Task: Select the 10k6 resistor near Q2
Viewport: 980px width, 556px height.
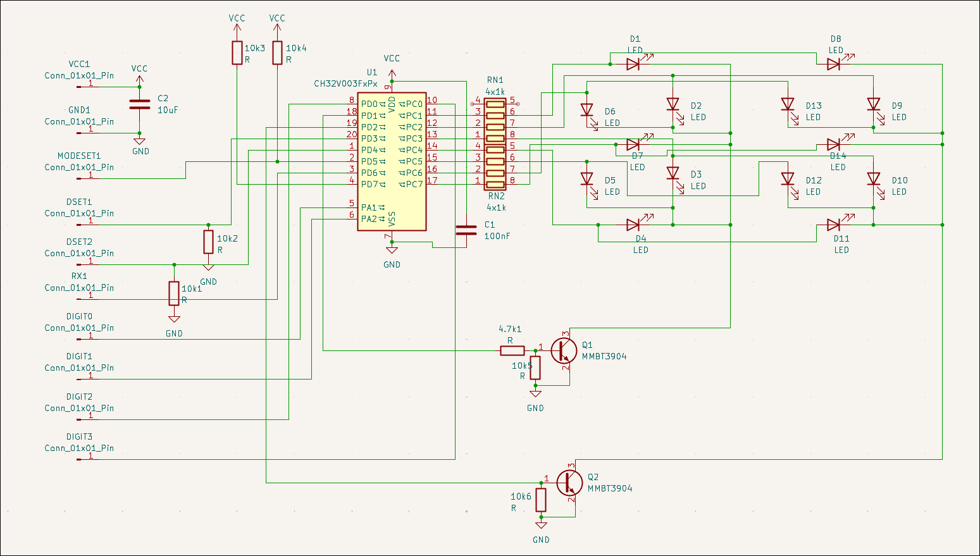Action: tap(541, 500)
